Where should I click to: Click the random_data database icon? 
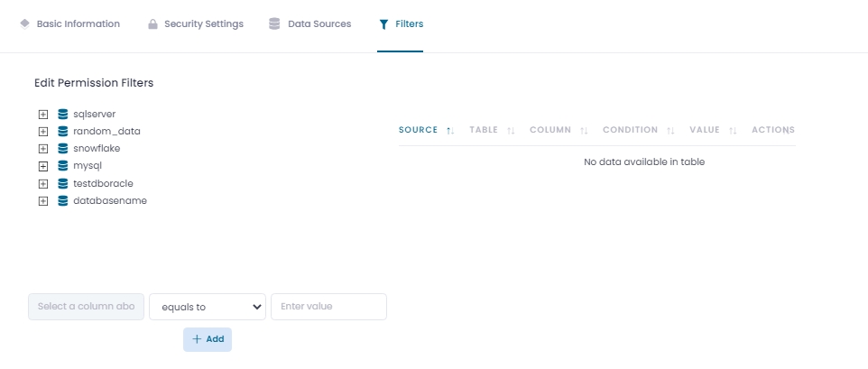63,131
